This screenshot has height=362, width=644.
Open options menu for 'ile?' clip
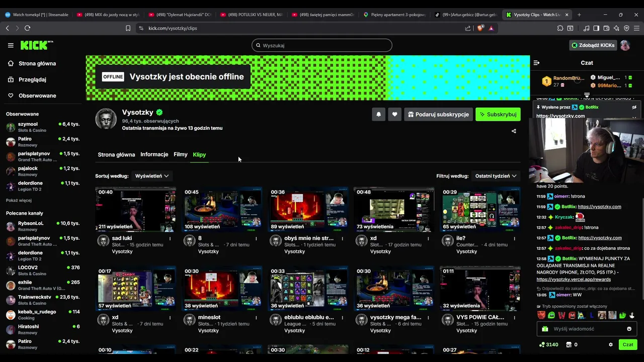point(515,238)
